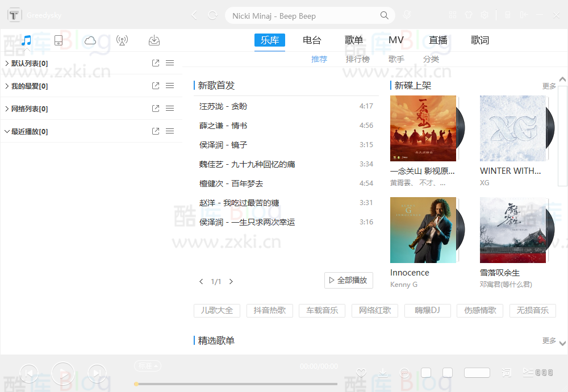Open the settings gear icon
Image resolution: width=568 pixels, height=392 pixels.
[483, 14]
